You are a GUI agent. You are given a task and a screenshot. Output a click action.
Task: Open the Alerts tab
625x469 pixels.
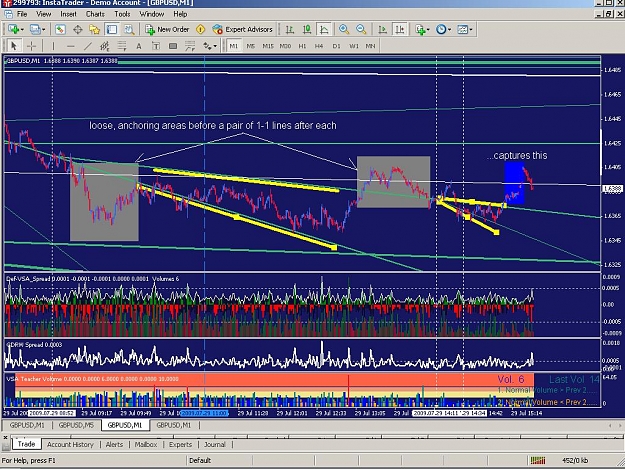[114, 444]
